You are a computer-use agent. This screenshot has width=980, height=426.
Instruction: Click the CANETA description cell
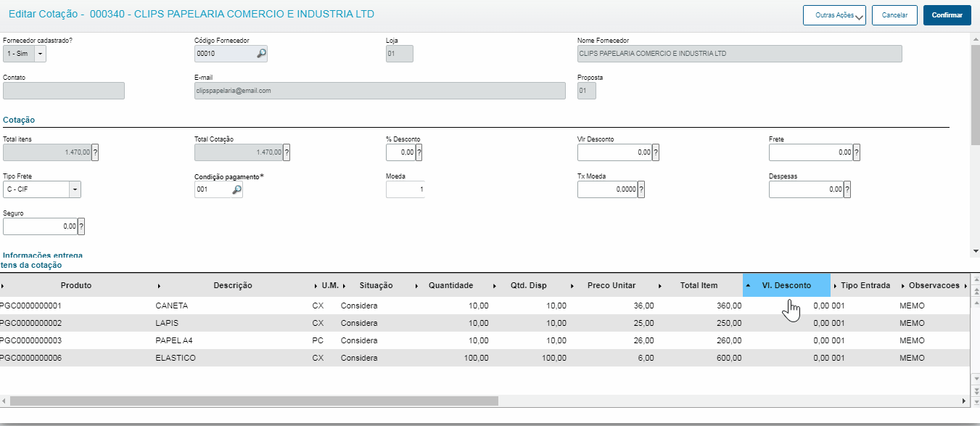point(233,306)
